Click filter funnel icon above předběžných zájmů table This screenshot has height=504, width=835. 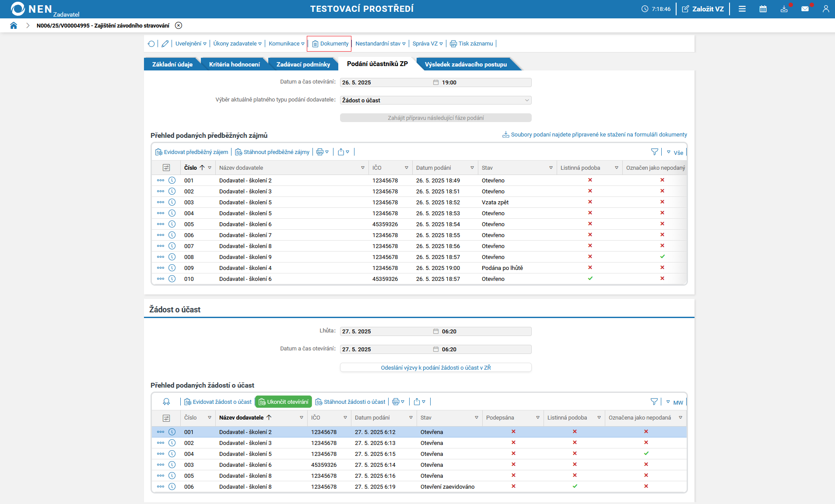655,152
